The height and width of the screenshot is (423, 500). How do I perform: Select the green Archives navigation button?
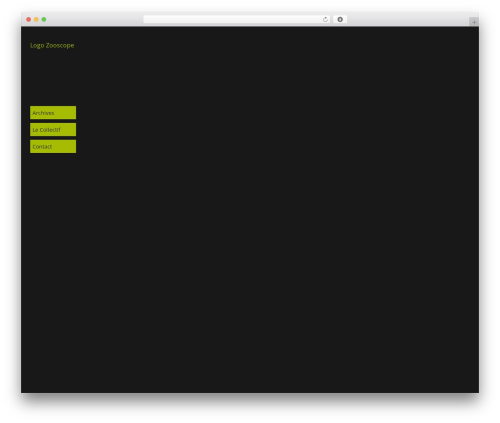53,113
